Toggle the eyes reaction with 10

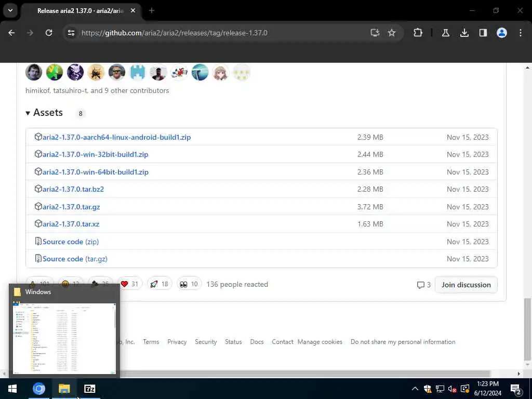tap(189, 284)
